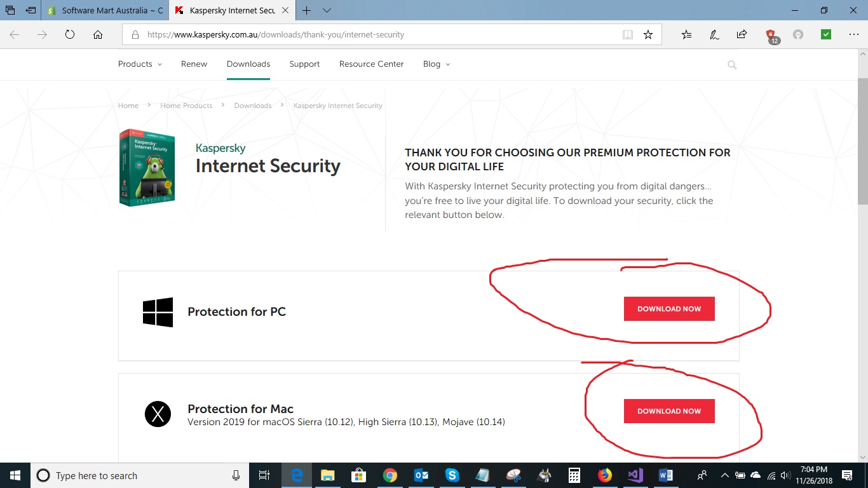
Task: Open Google Chrome from taskbar
Action: [390, 475]
